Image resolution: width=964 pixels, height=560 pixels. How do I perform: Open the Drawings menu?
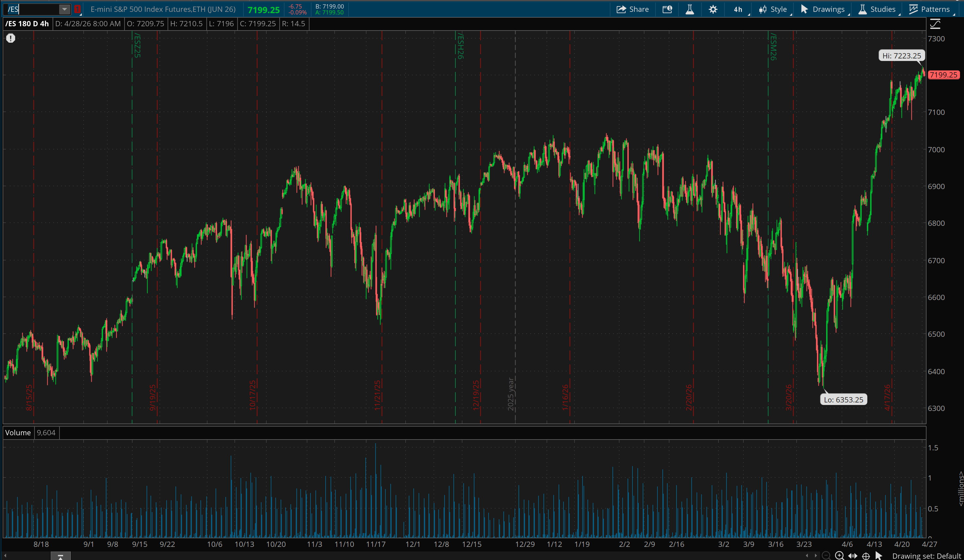click(822, 9)
